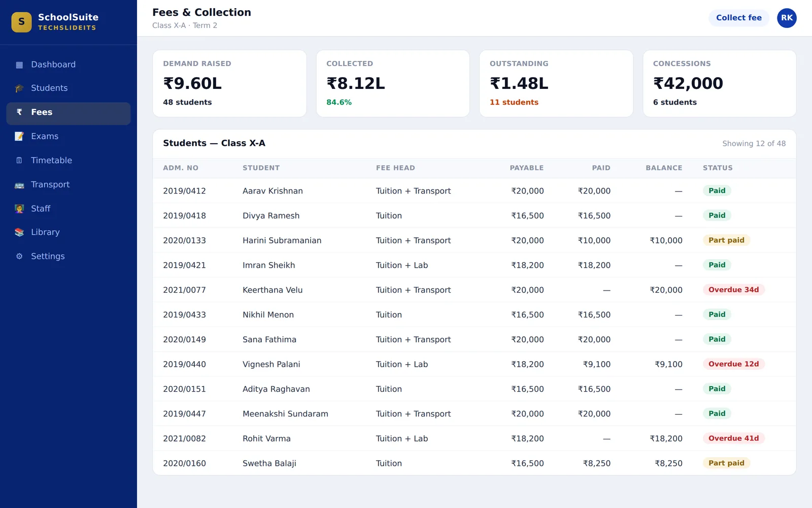
Task: Click the Dashboard grid icon in sidebar
Action: pyautogui.click(x=19, y=65)
